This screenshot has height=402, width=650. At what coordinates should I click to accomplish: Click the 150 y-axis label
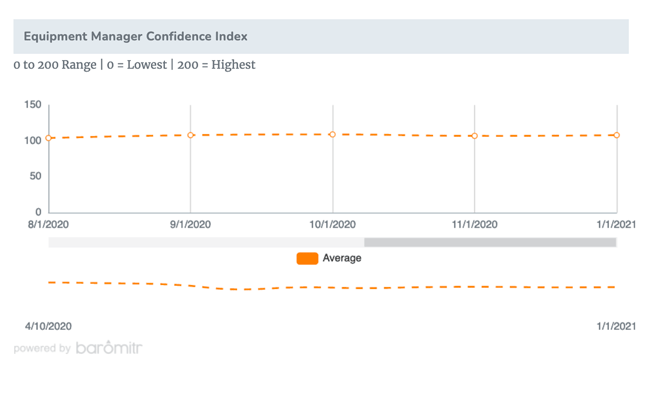coord(32,105)
